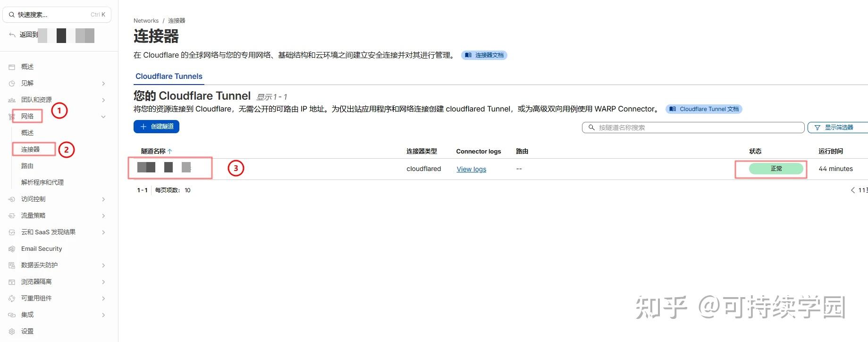Click the 访问控制 icon

(x=12, y=199)
